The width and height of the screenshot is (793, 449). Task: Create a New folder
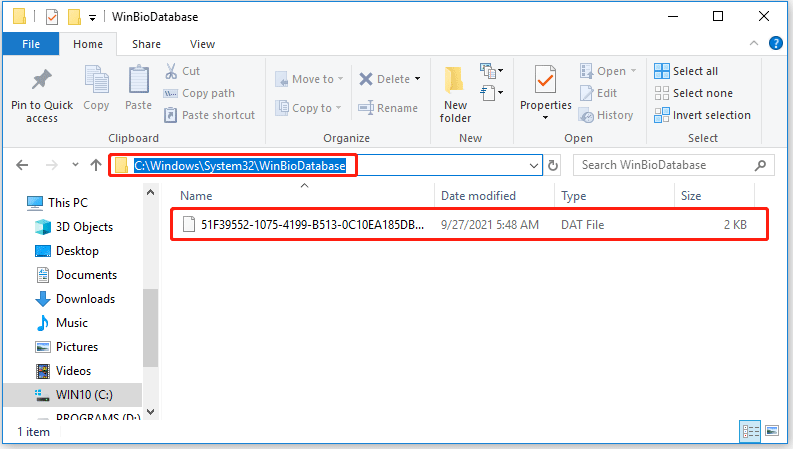(455, 95)
